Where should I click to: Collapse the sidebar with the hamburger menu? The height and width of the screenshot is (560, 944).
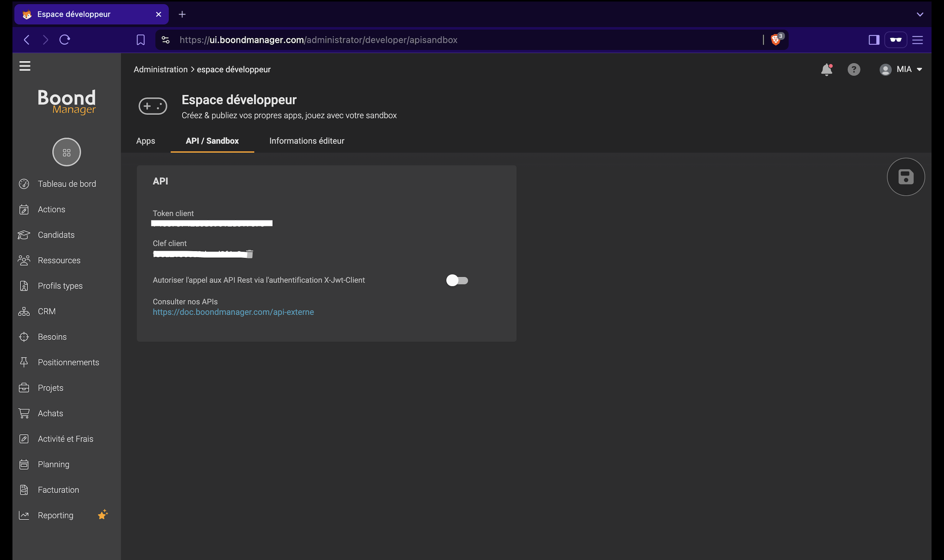coord(25,66)
